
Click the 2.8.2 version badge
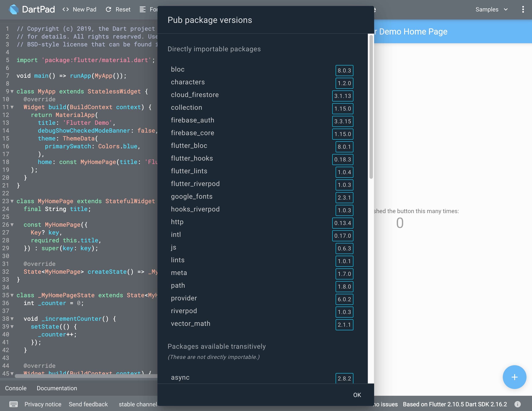click(344, 378)
